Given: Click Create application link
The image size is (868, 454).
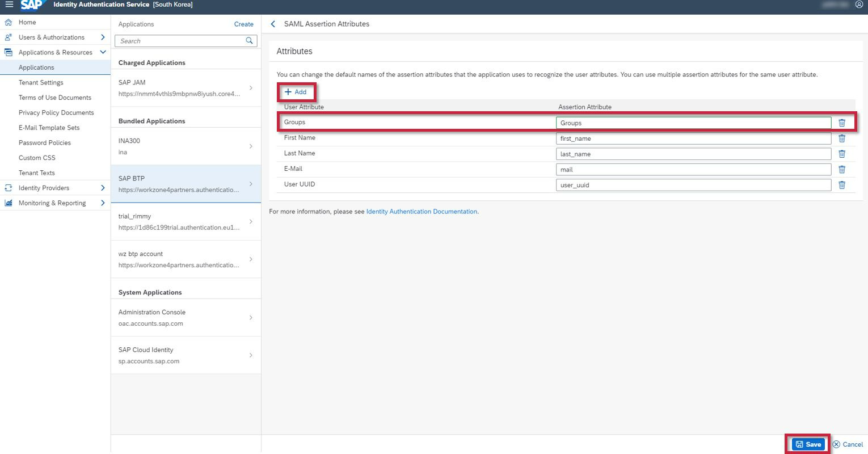Looking at the screenshot, I should pos(244,24).
